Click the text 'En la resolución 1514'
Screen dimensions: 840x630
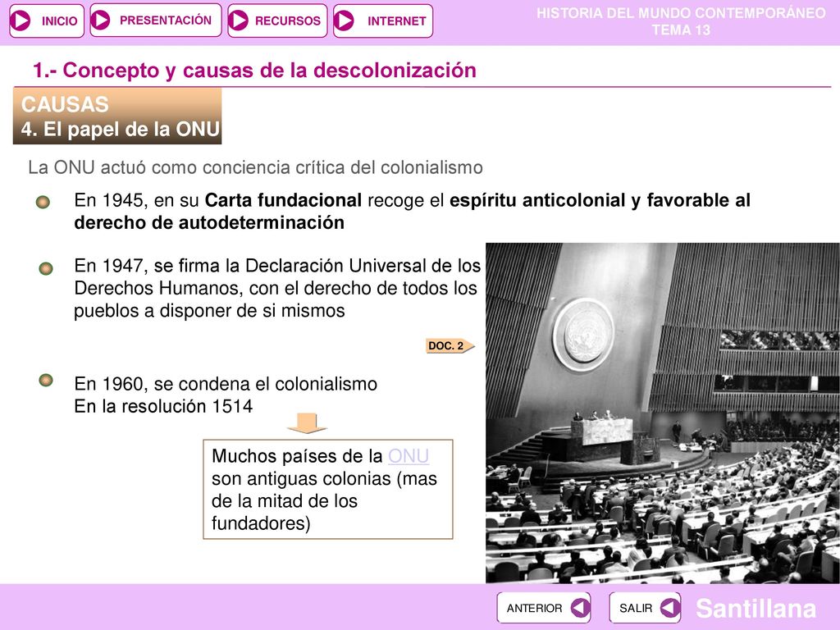coord(163,407)
